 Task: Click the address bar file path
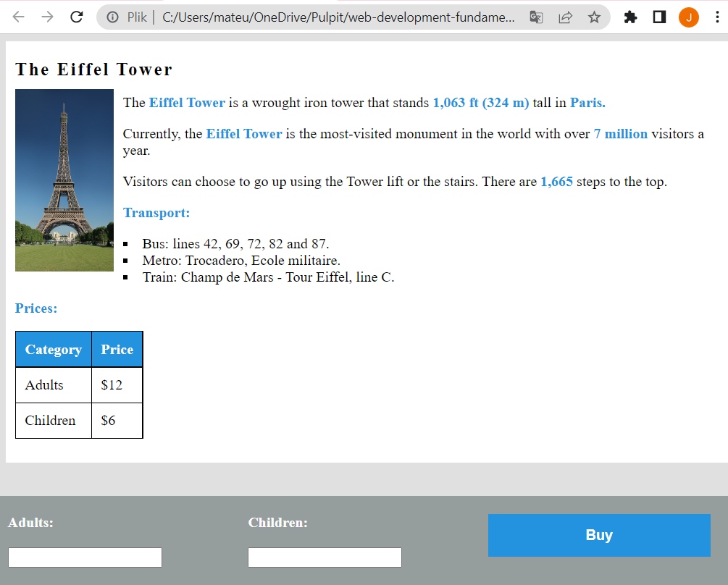click(x=338, y=17)
